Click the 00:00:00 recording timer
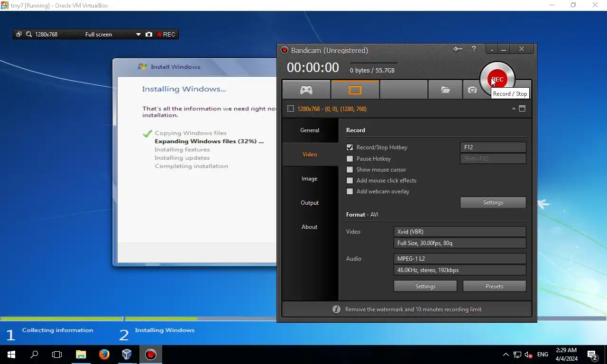 (x=313, y=68)
